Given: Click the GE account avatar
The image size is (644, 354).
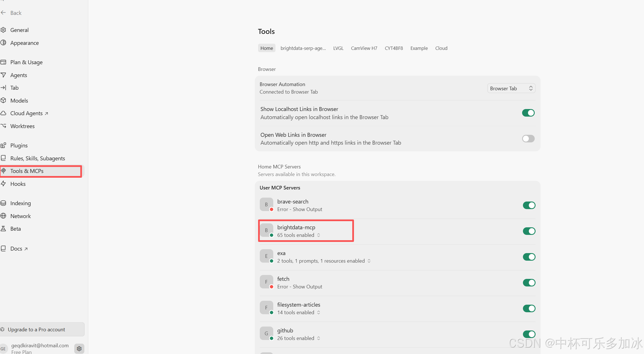Looking at the screenshot, I should [3, 349].
